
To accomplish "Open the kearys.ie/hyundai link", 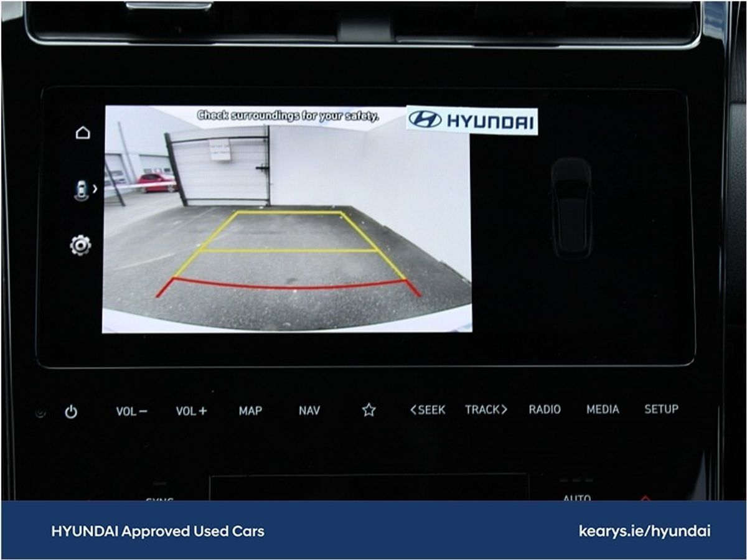I will tap(644, 531).
